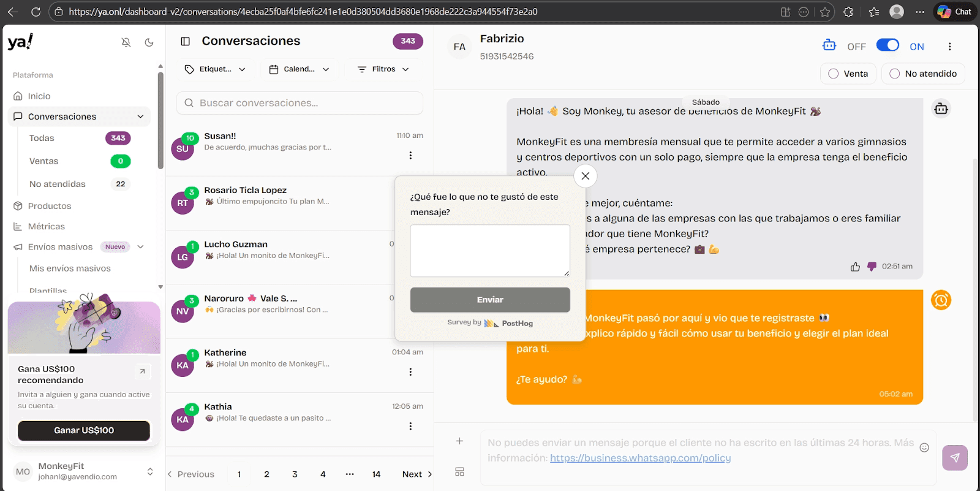Mute notifications with the bell icon

[x=126, y=42]
